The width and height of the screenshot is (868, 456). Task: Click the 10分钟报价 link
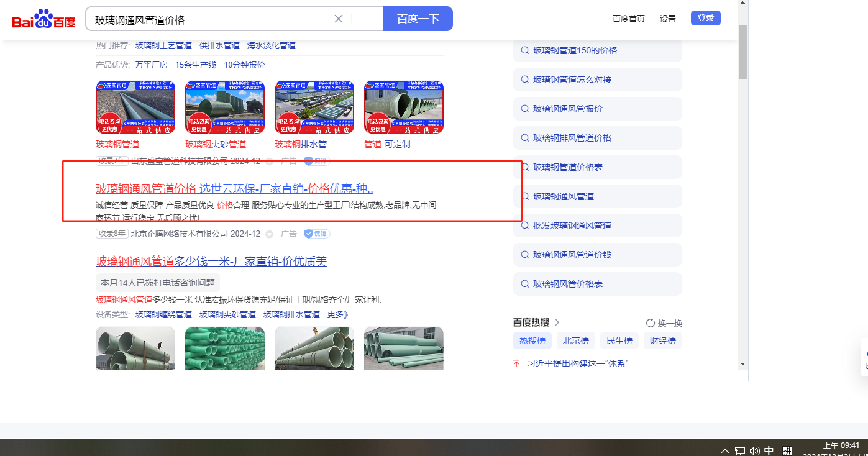point(244,65)
